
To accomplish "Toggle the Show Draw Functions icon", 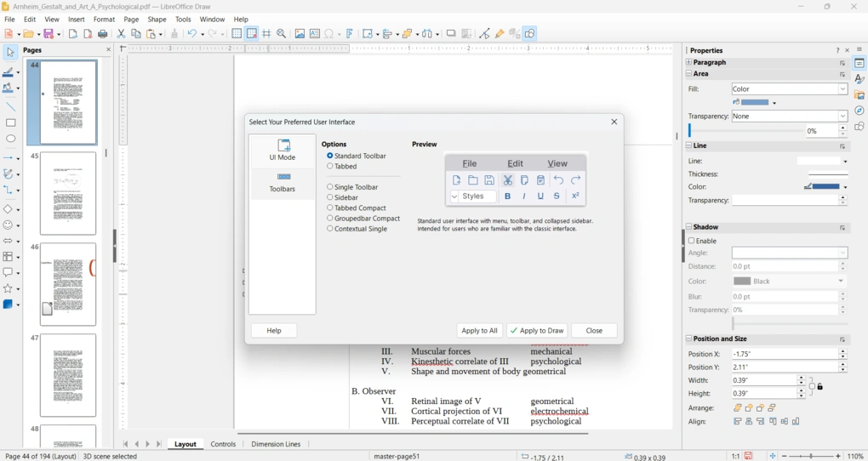I will [529, 34].
